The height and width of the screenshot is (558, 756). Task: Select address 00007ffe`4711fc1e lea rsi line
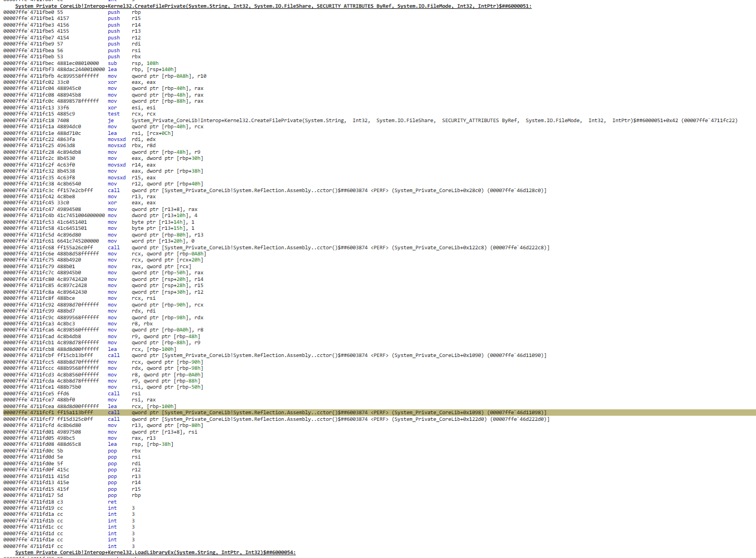click(88, 133)
